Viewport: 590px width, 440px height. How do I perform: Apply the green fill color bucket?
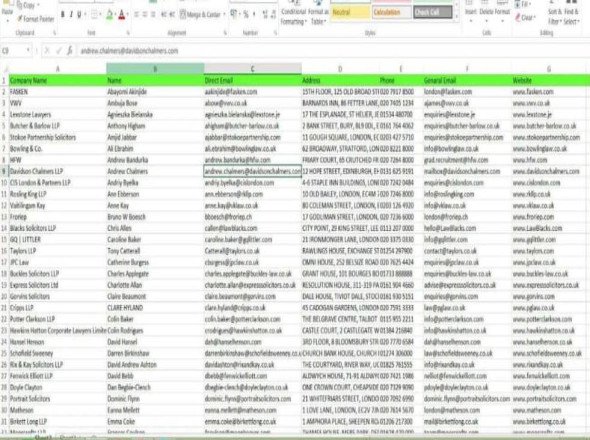tap(109, 15)
